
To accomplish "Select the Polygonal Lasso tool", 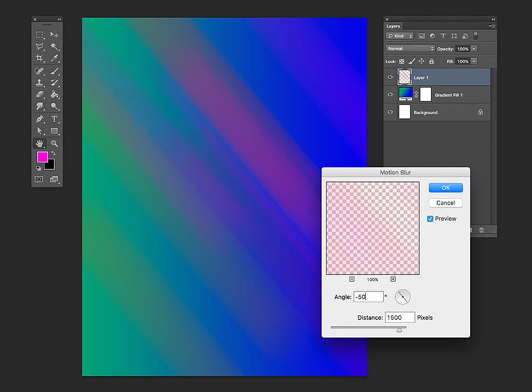I will coord(40,46).
